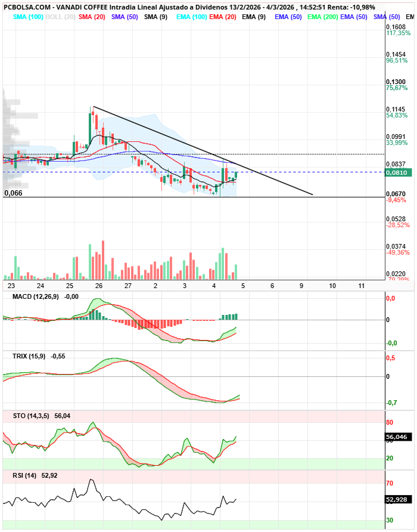Viewport: 417px width, 532px height.
Task: Select date 23 on the time axis
Action: [11, 286]
